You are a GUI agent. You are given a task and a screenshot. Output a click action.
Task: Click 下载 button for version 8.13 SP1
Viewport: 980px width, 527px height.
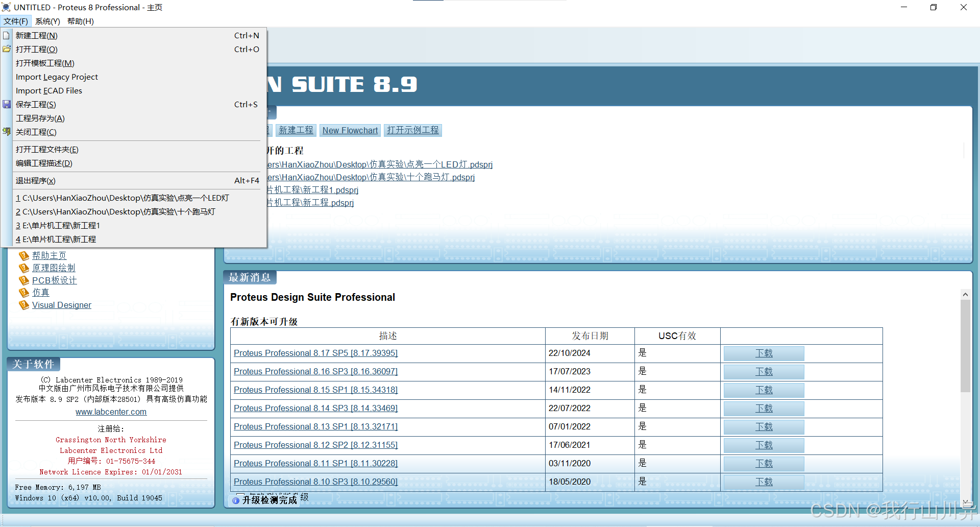point(764,427)
